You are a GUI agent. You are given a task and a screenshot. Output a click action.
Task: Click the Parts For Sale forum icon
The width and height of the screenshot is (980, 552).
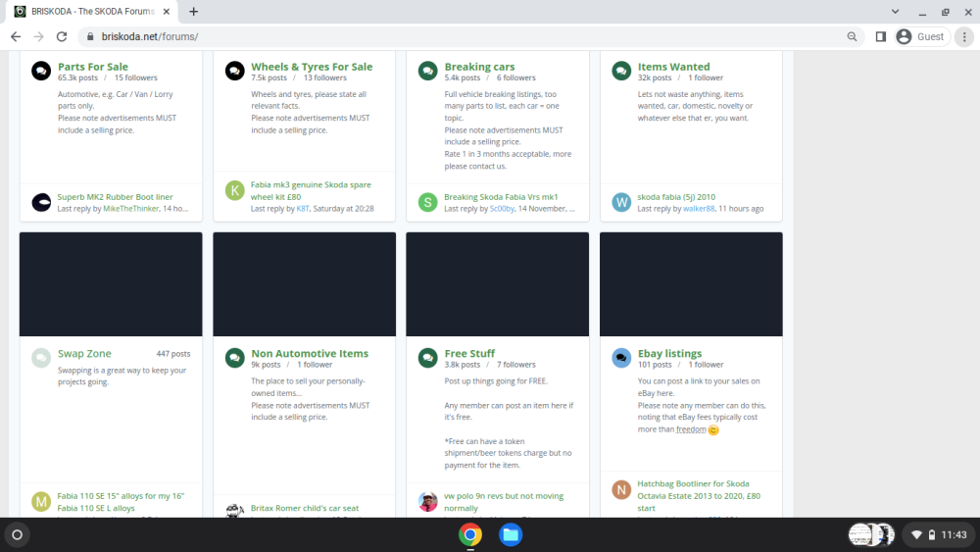(41, 71)
